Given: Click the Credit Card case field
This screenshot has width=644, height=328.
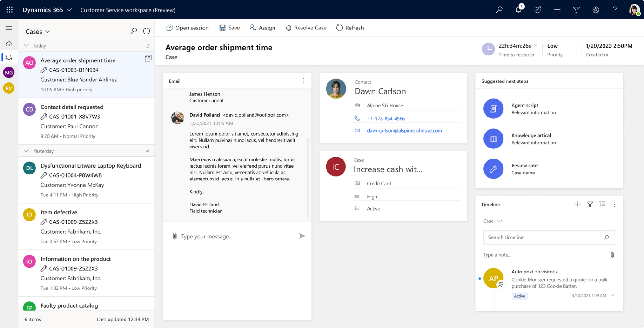Looking at the screenshot, I should [379, 183].
